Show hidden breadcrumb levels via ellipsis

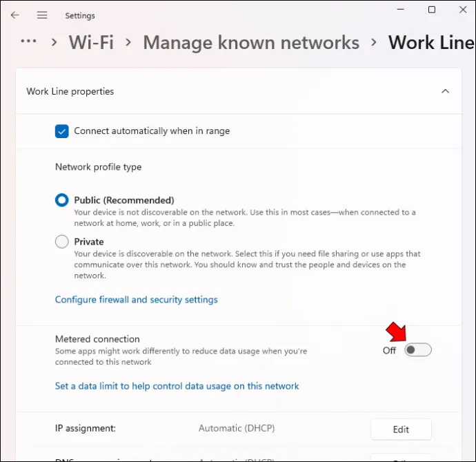point(28,41)
